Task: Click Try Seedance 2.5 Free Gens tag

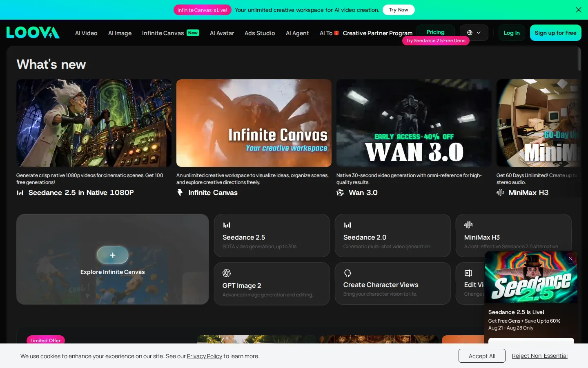Action: coord(436,40)
